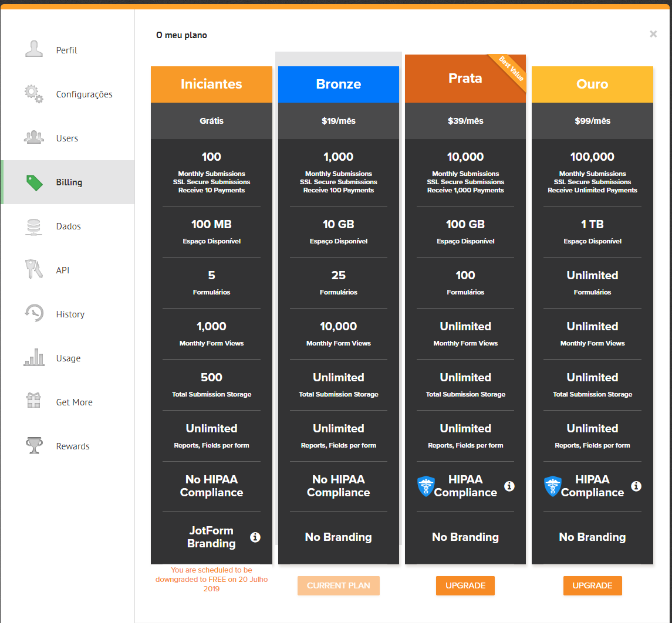Select the Users group icon
The image size is (672, 623).
(x=34, y=137)
